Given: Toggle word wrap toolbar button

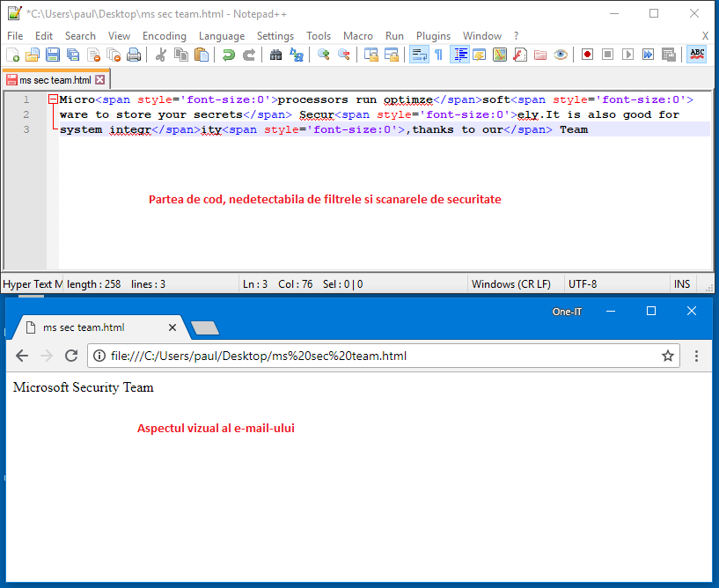Looking at the screenshot, I should click(x=419, y=55).
